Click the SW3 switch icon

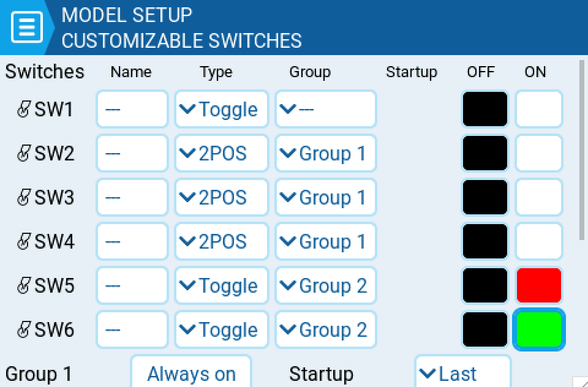point(24,197)
